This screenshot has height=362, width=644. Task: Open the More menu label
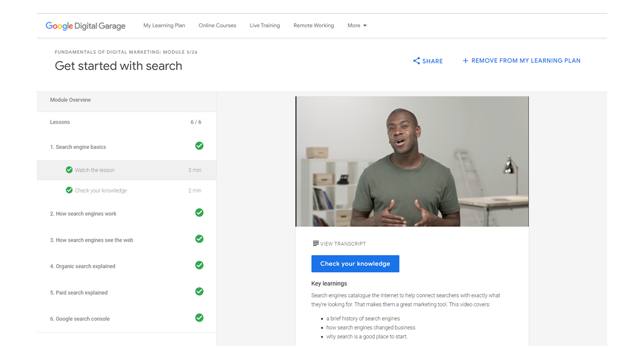tap(354, 26)
